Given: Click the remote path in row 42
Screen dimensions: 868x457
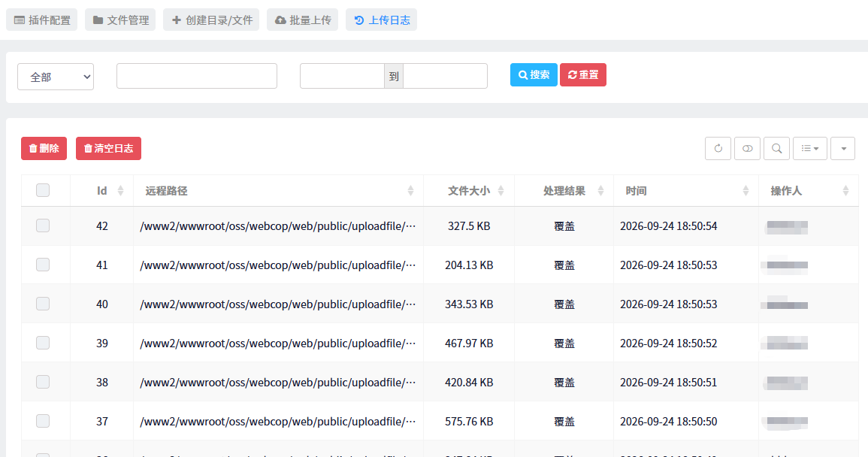Looking at the screenshot, I should pyautogui.click(x=278, y=226).
